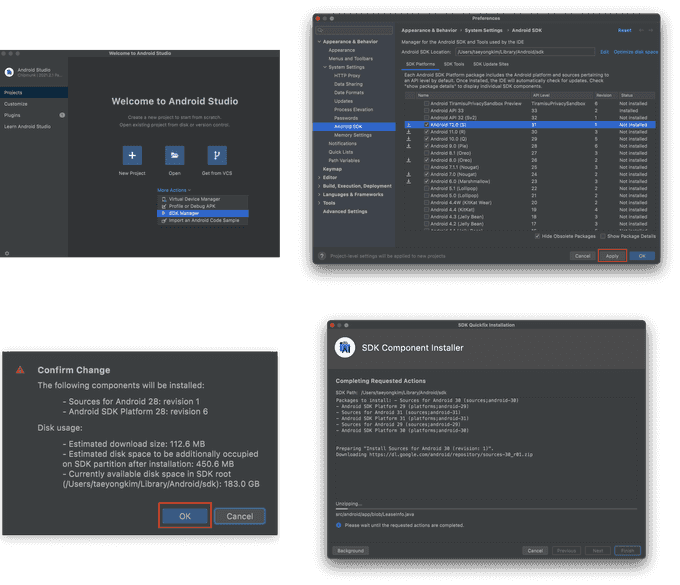This screenshot has width=680, height=585.
Task: Click the search magnifier in Preferences
Action: [x=320, y=30]
